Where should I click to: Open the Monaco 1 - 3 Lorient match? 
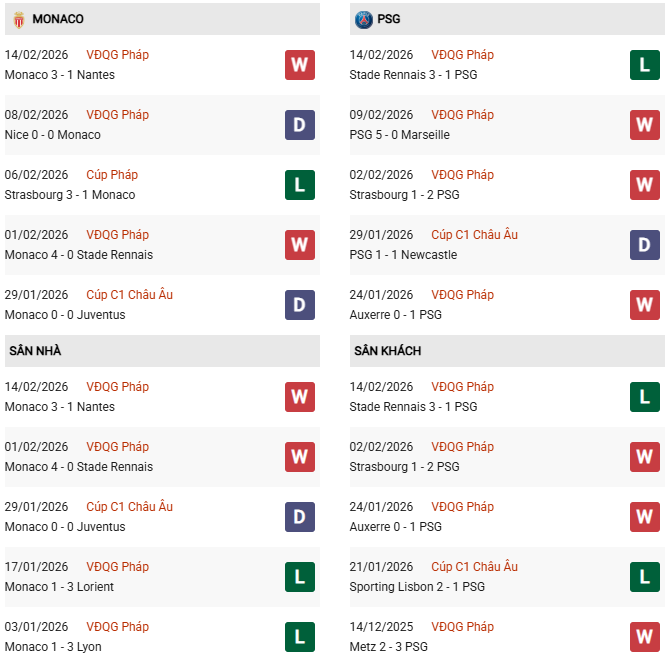coord(59,587)
